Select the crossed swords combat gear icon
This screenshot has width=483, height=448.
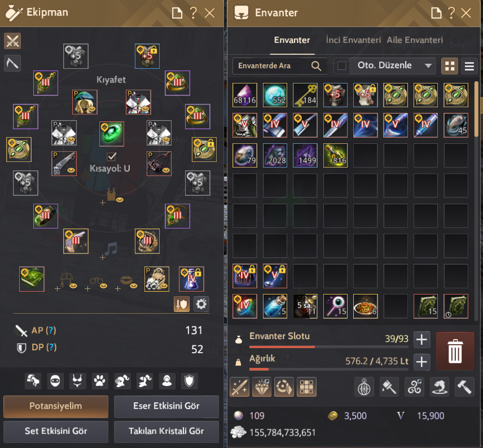point(12,41)
